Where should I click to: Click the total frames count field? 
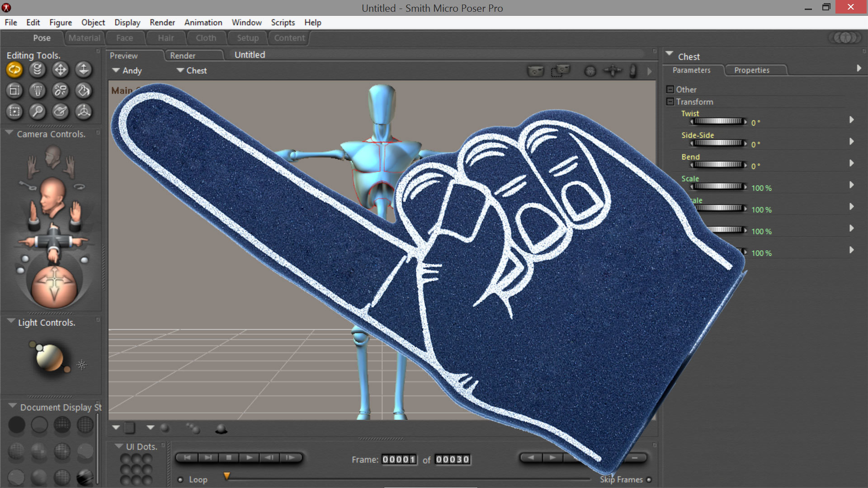tap(453, 460)
